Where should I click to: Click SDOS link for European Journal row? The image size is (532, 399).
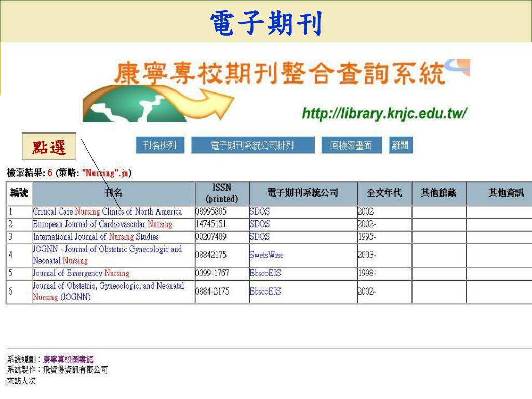[260, 224]
